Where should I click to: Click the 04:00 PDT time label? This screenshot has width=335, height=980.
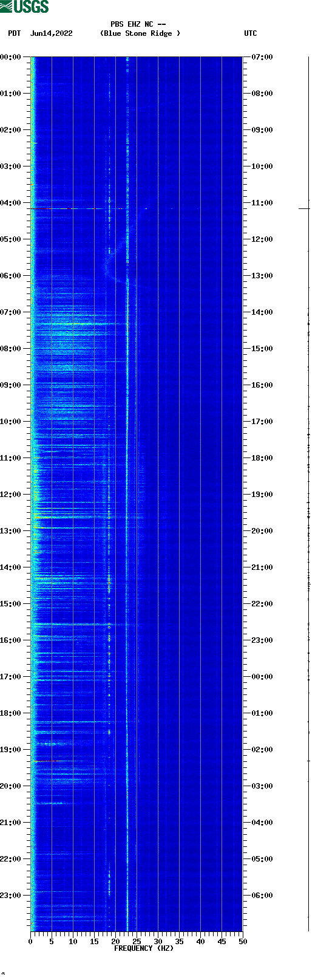click(11, 203)
